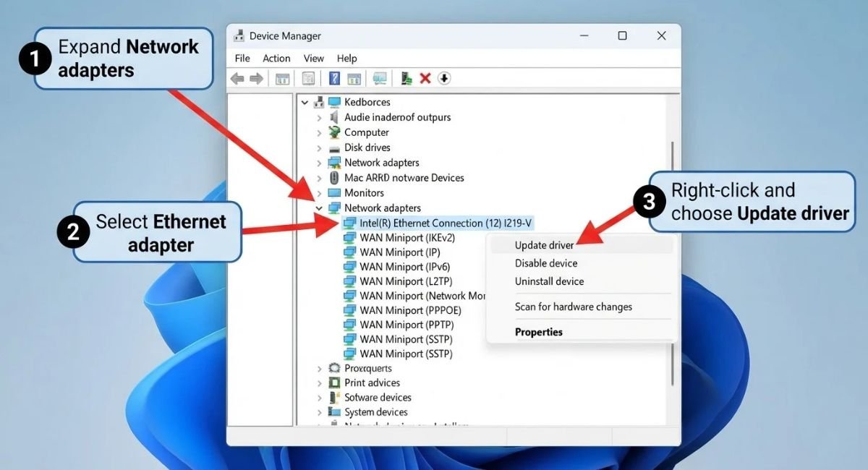Click the mouse icon of Mac ARRD notware Devices
The width and height of the screenshot is (868, 470).
(x=334, y=177)
